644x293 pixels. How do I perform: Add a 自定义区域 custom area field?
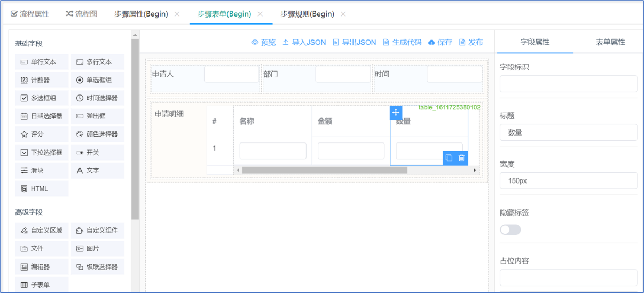pos(42,231)
